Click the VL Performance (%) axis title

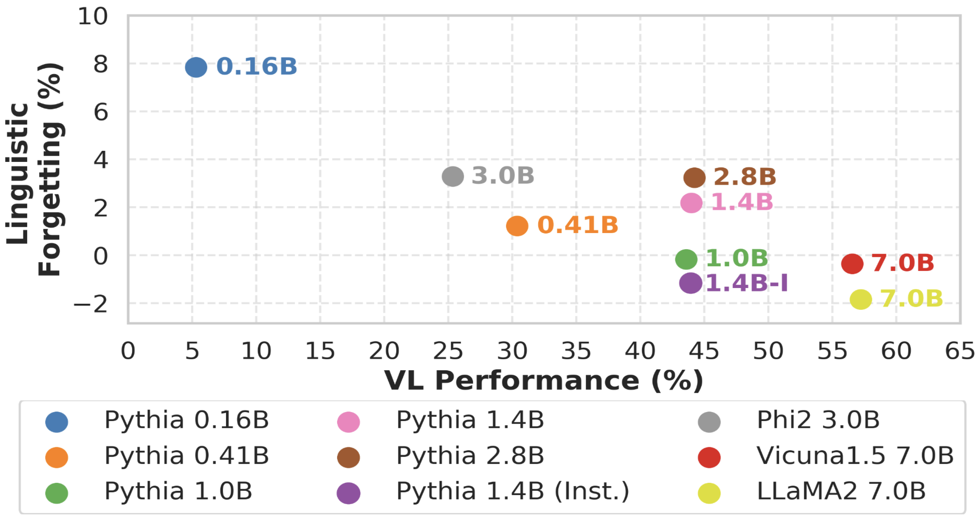coord(544,380)
